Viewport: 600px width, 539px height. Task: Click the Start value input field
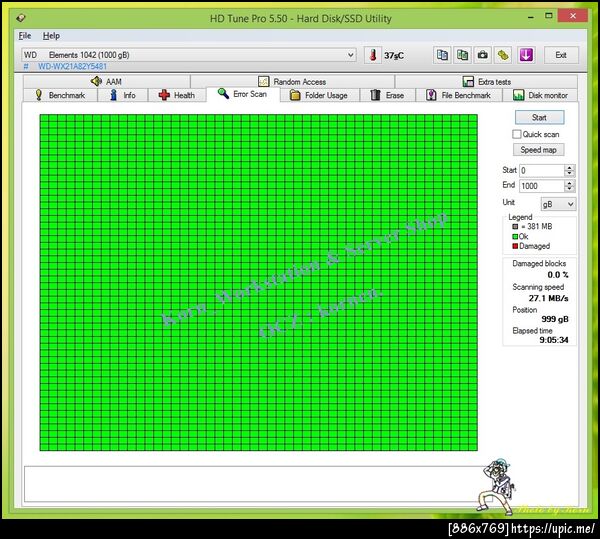(542, 171)
